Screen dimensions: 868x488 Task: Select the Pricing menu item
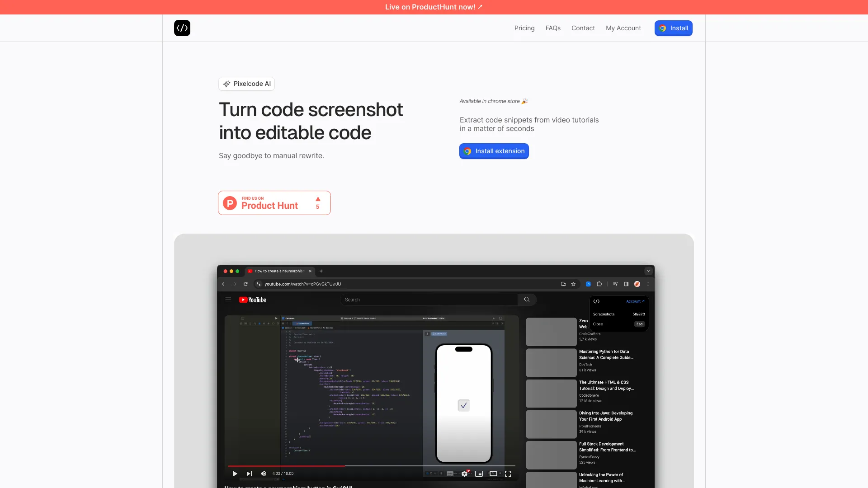(524, 28)
